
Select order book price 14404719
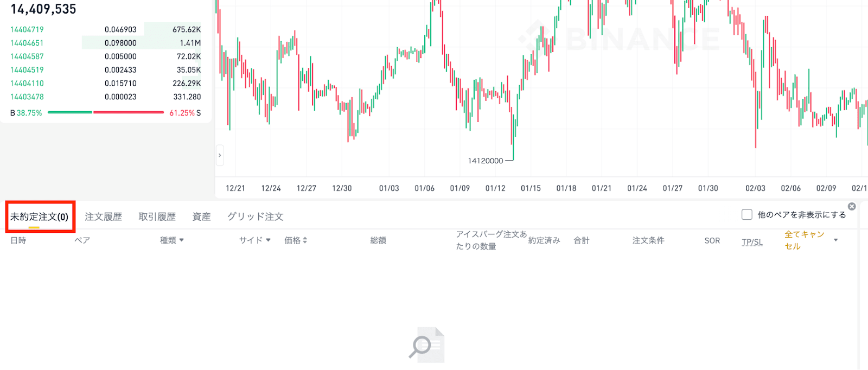pos(27,29)
